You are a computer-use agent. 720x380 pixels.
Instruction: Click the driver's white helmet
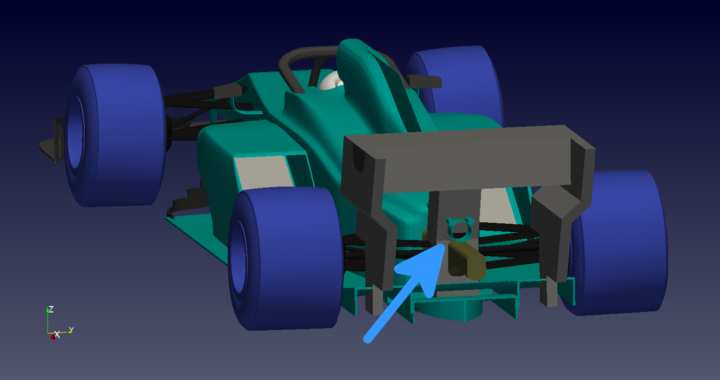331,82
